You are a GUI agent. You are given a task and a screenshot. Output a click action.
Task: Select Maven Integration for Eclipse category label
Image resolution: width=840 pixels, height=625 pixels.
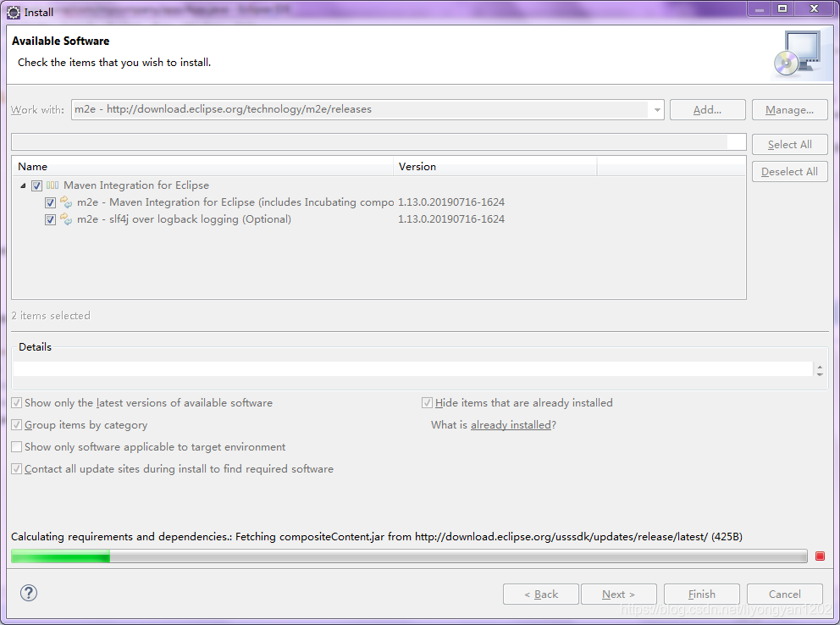136,185
